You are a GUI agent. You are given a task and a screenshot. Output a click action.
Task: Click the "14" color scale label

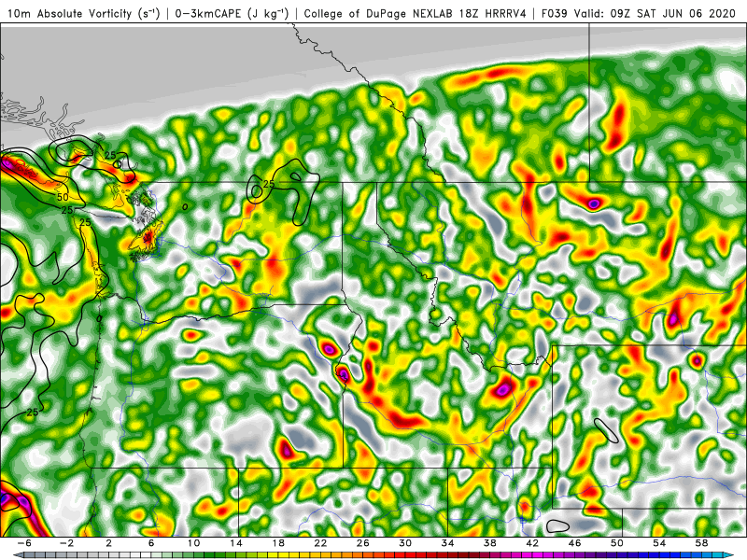click(x=236, y=543)
